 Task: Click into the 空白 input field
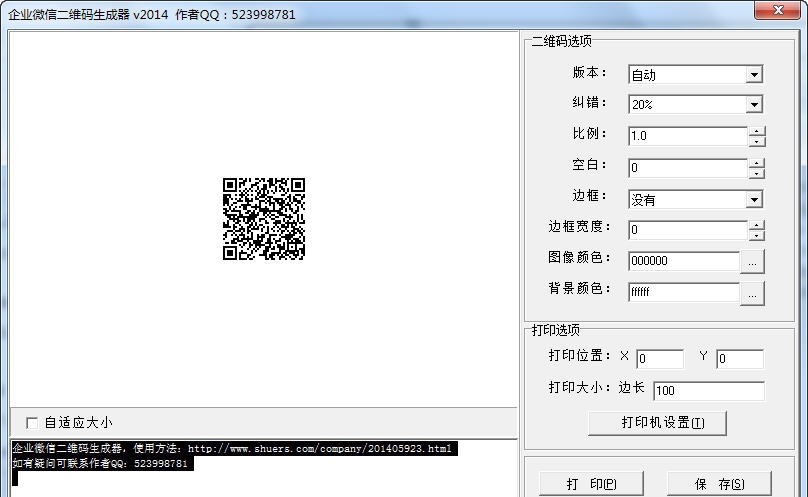(x=688, y=168)
